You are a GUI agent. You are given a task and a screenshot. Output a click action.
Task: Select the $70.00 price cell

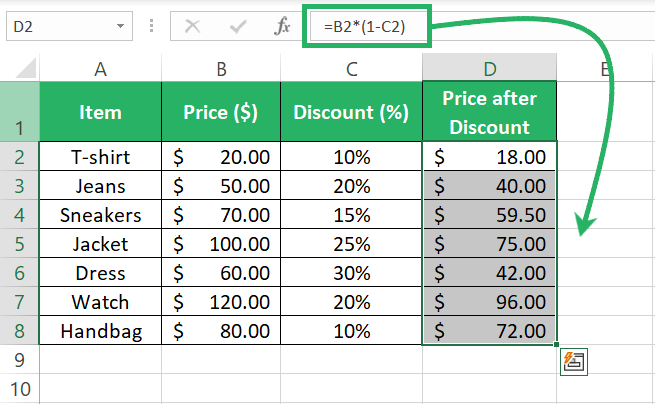221,214
